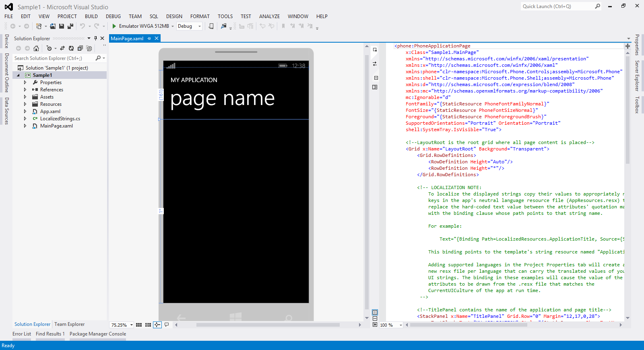
Task: Click the magnifier icon in Solution Explorer search
Action: tap(98, 58)
